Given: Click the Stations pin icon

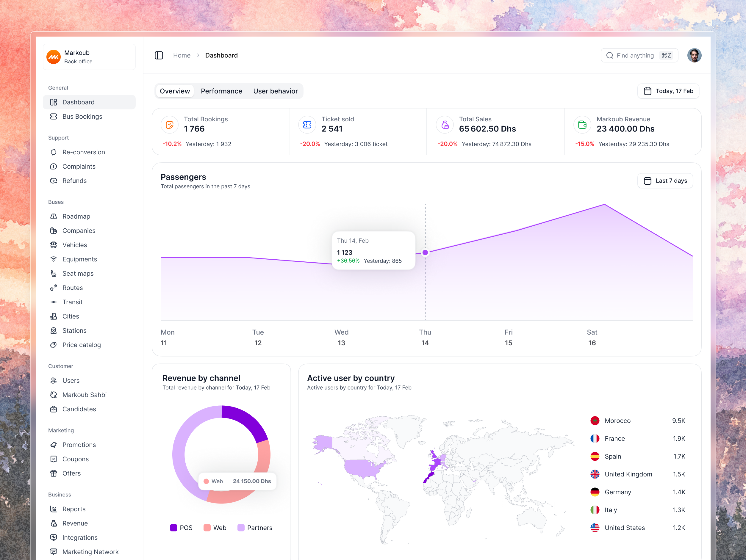Looking at the screenshot, I should pyautogui.click(x=54, y=331).
